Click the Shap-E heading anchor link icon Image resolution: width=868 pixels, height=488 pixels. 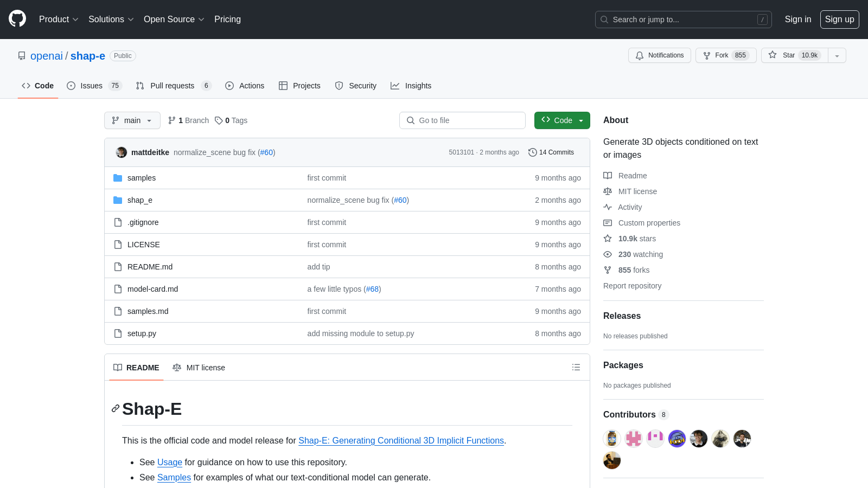pos(116,409)
